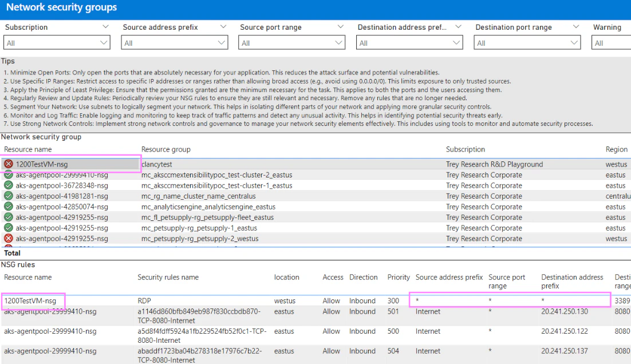631x364 pixels.
Task: Open the Subscription filter dropdown showing All
Action: coord(57,42)
